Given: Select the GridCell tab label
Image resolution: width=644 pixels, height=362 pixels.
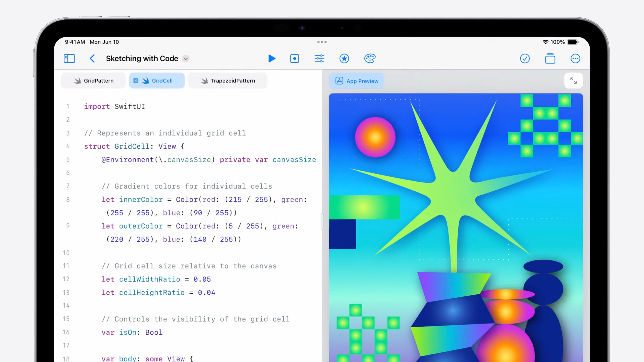Looking at the screenshot, I should 162,81.
